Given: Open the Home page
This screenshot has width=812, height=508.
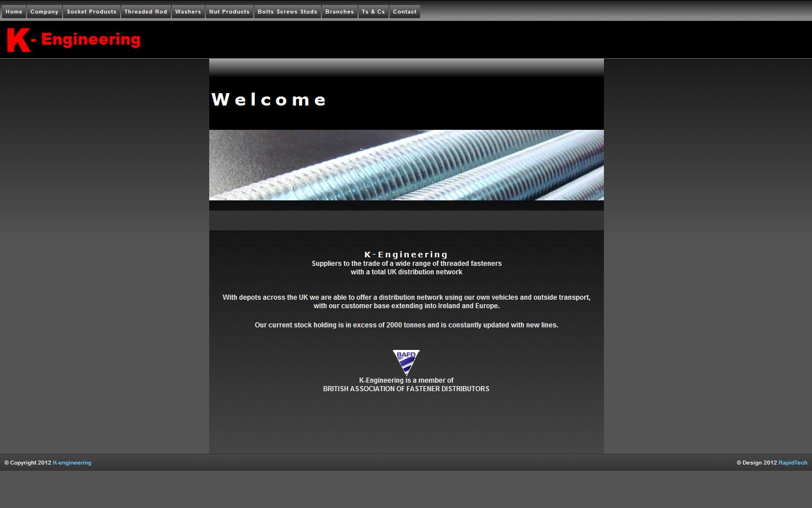Looking at the screenshot, I should click(x=14, y=11).
